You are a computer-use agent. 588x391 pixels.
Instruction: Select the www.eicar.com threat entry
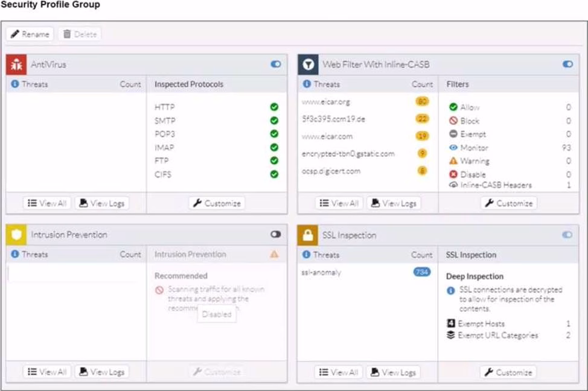[x=366, y=136]
